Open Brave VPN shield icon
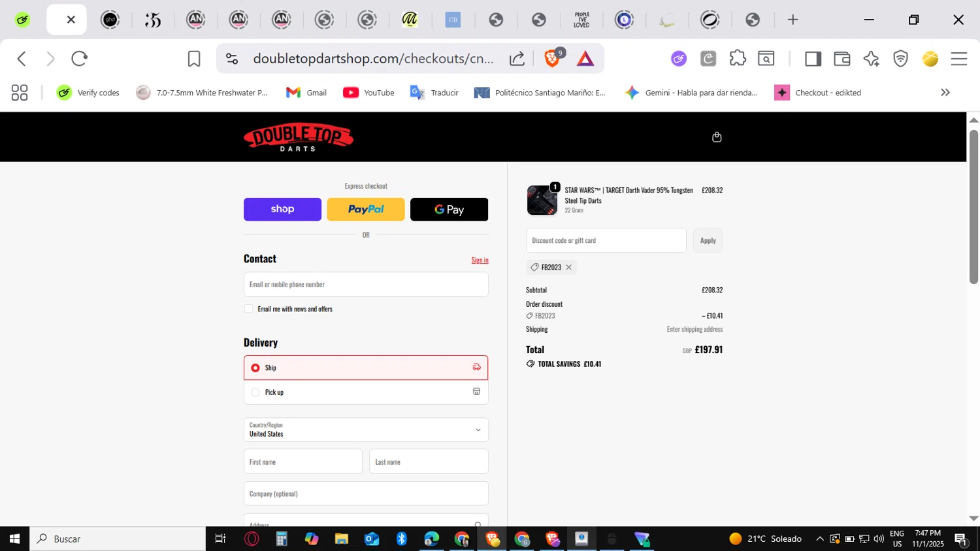This screenshot has width=980, height=551. [x=901, y=59]
